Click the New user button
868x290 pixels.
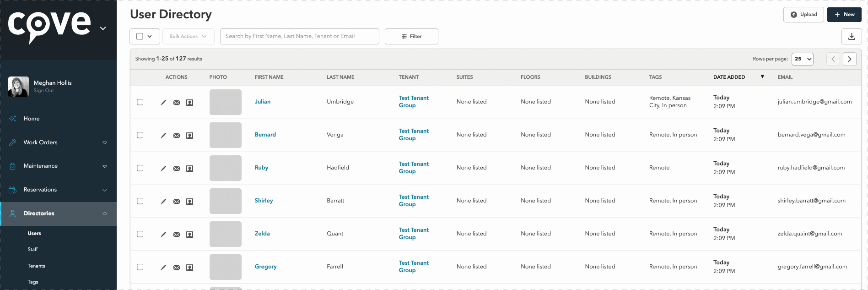tap(844, 15)
